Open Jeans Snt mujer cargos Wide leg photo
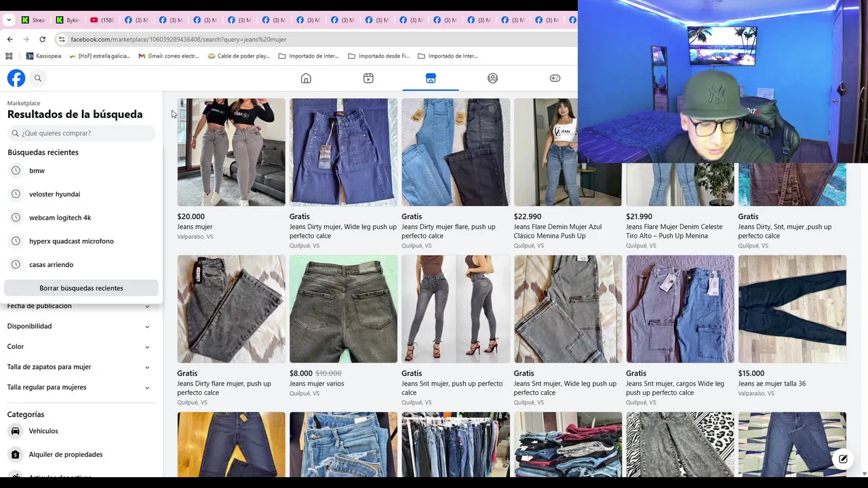The image size is (868, 488). click(x=680, y=309)
